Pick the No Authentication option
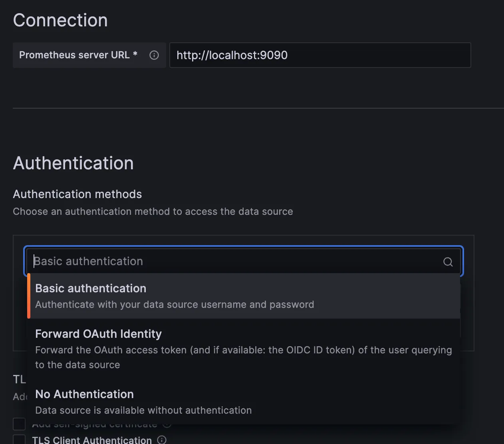The width and height of the screenshot is (504, 444). [x=84, y=394]
